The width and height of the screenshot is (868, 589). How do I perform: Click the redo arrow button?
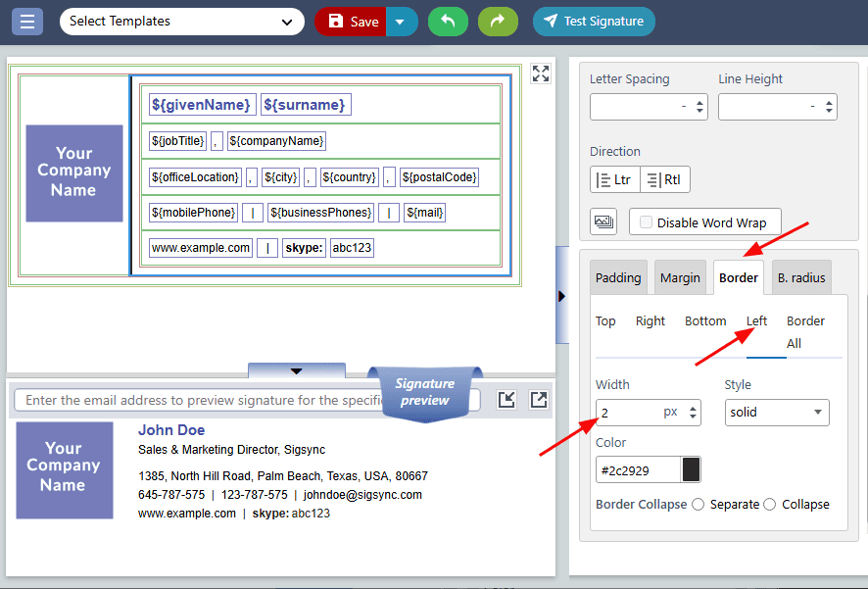[498, 22]
